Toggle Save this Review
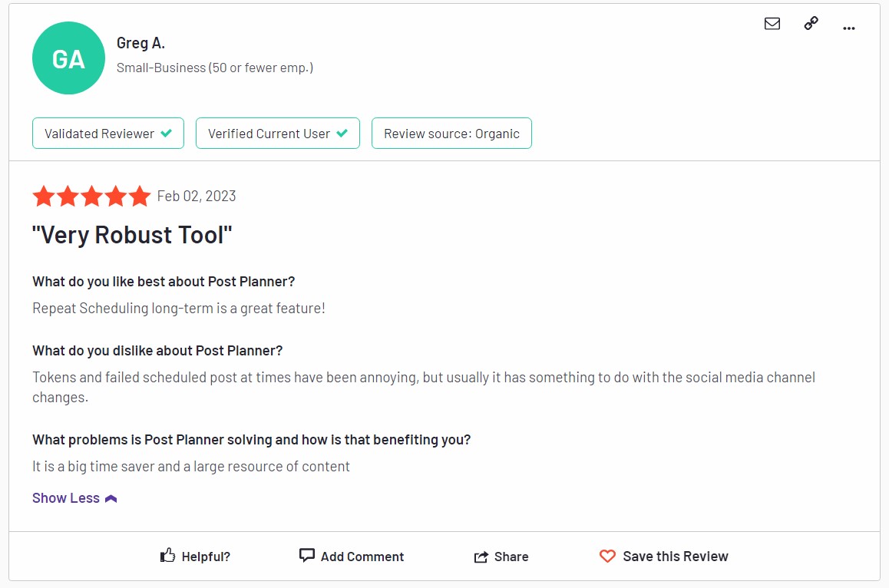This screenshot has width=889, height=588. tap(663, 556)
